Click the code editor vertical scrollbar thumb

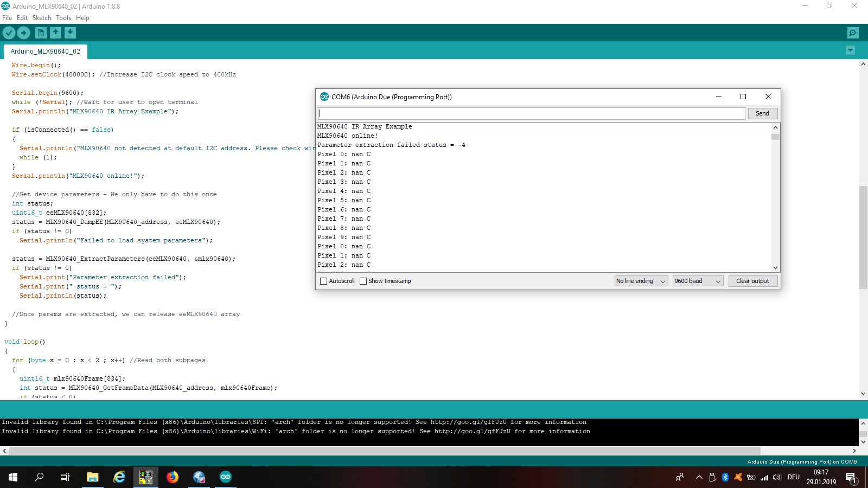point(863,237)
